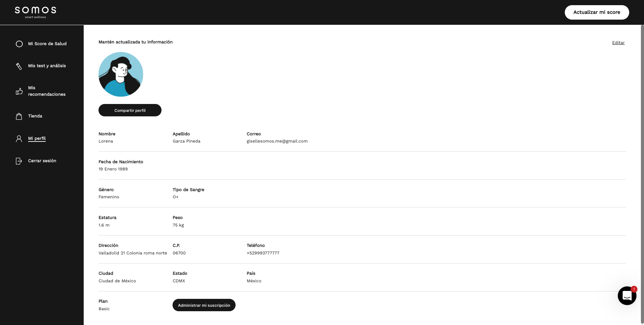The height and width of the screenshot is (325, 644).
Task: Click the test tube icon in sidebar
Action: coord(19,66)
